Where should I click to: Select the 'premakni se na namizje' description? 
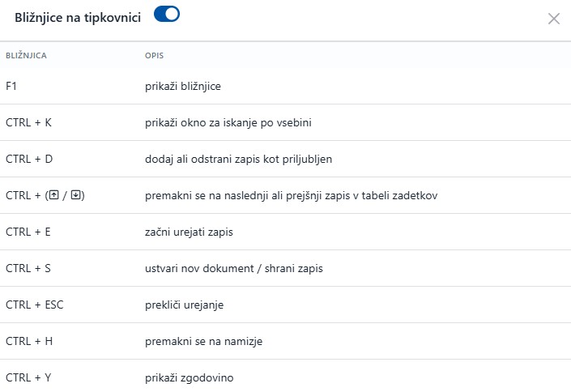(x=203, y=341)
